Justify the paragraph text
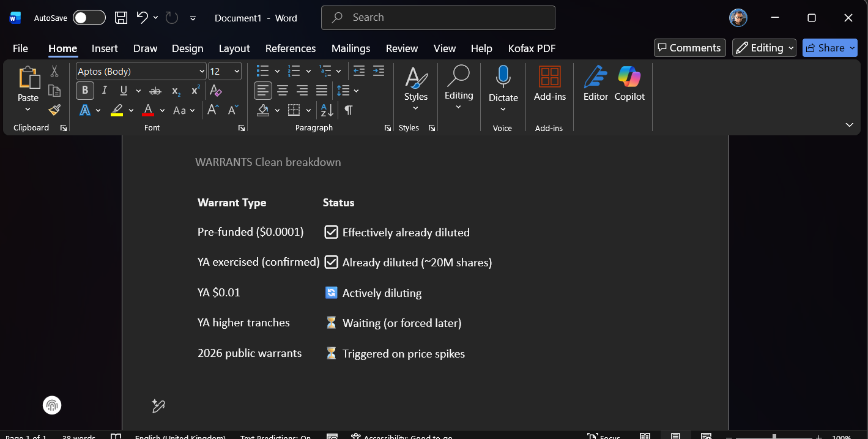868x439 pixels. (322, 91)
